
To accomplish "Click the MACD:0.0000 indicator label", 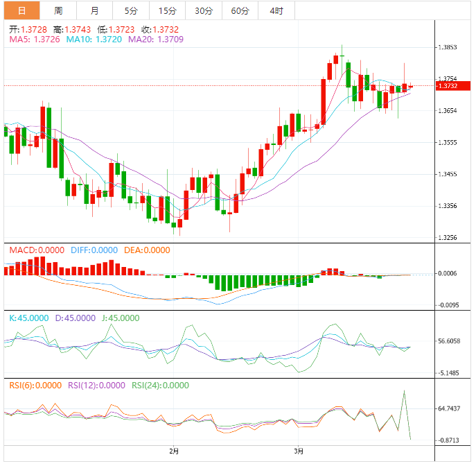I will point(37,250).
